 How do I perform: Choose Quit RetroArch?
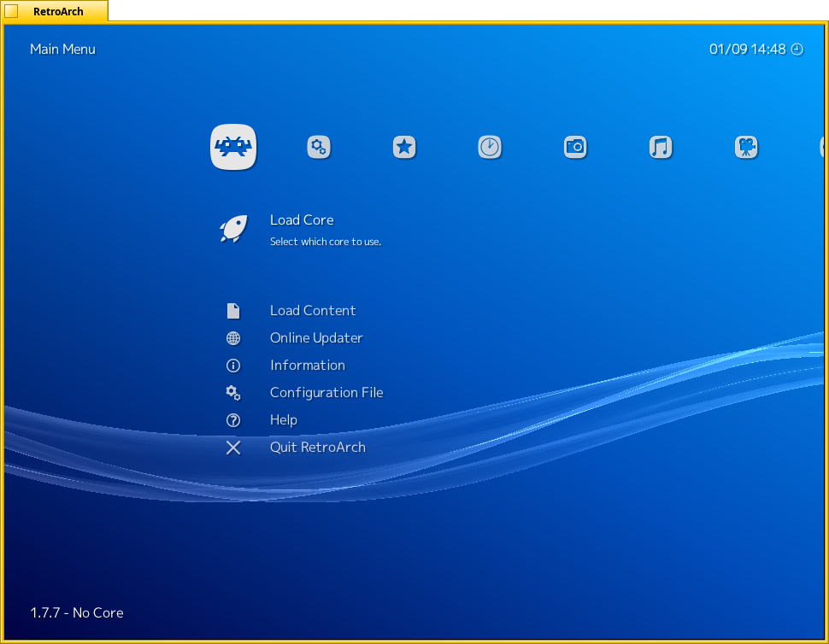click(318, 448)
